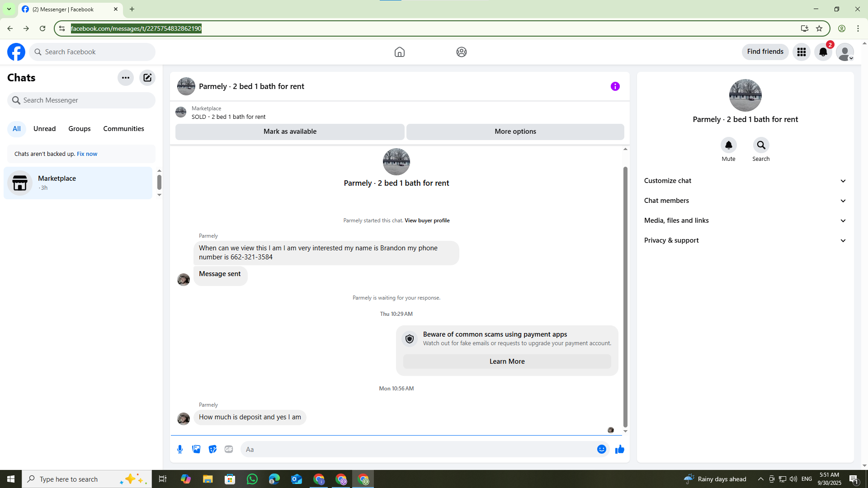868x488 pixels.
Task: Focus Search Facebook field
Action: coord(92,52)
